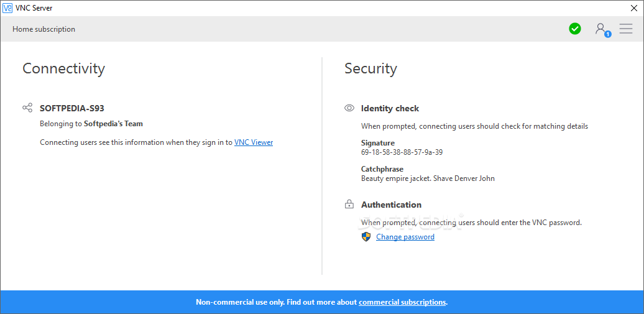This screenshot has height=314, width=644.
Task: Click the share icon beside SOFTPEDIA-S93
Action: (x=27, y=108)
